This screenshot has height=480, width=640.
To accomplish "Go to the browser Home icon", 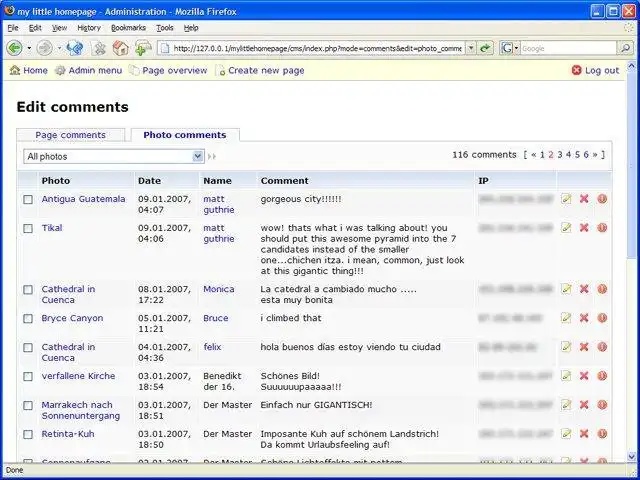I will 120,48.
